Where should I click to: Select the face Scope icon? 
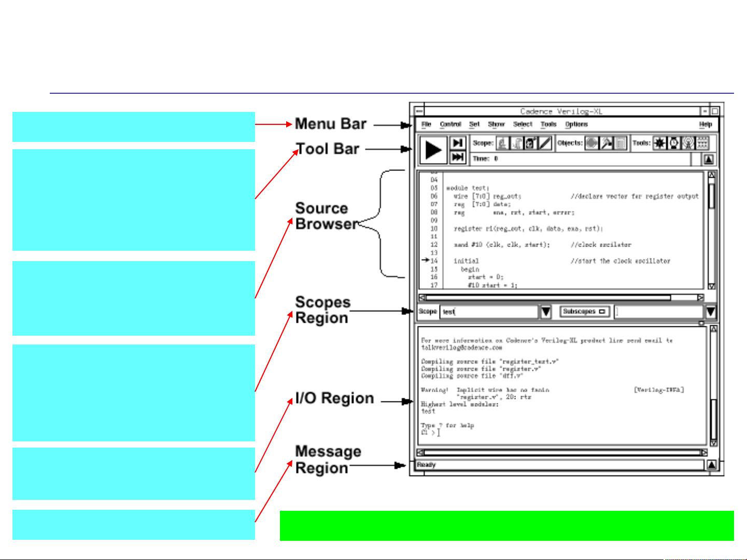click(x=530, y=143)
